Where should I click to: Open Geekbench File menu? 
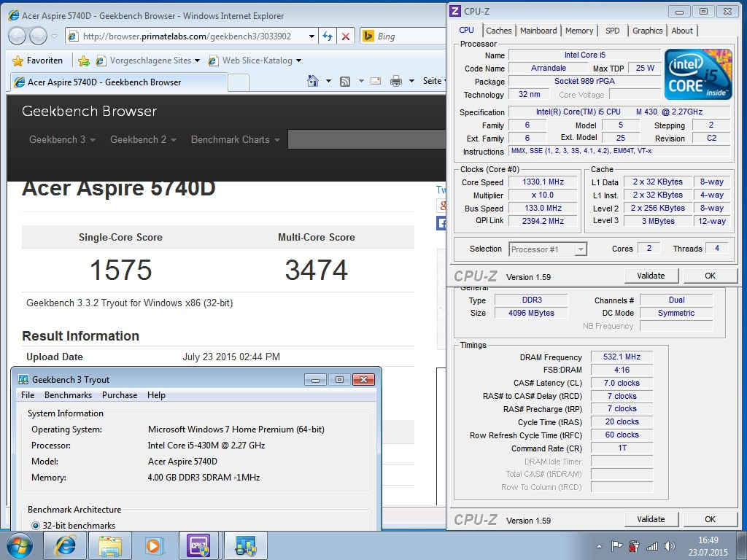point(28,395)
